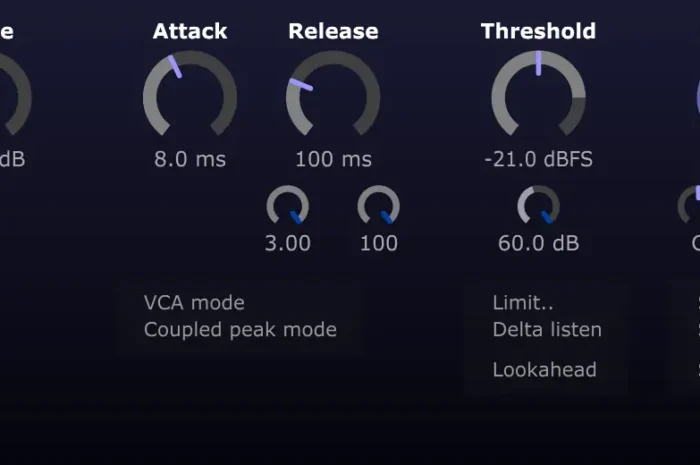
Task: Click the 100 value under the small knob
Action: pos(379,243)
